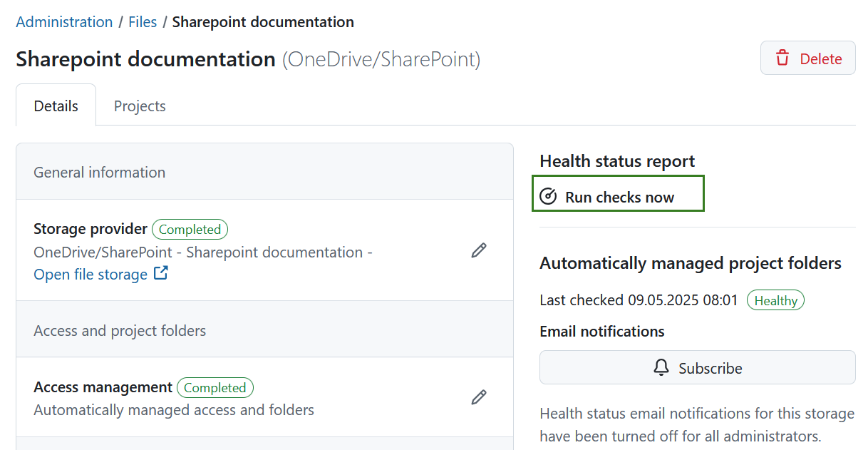The height and width of the screenshot is (450, 868).
Task: Click the bell icon on the Subscribe button
Action: [x=661, y=367]
